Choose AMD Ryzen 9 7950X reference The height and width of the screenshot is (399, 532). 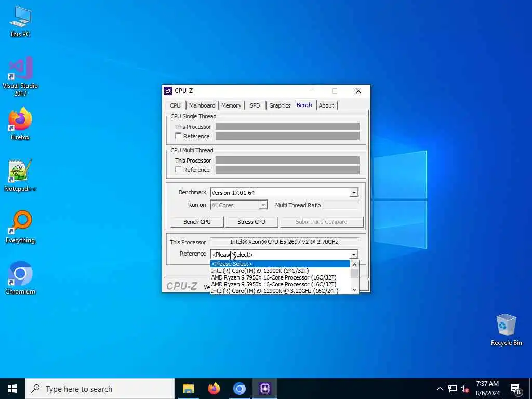(x=280, y=277)
